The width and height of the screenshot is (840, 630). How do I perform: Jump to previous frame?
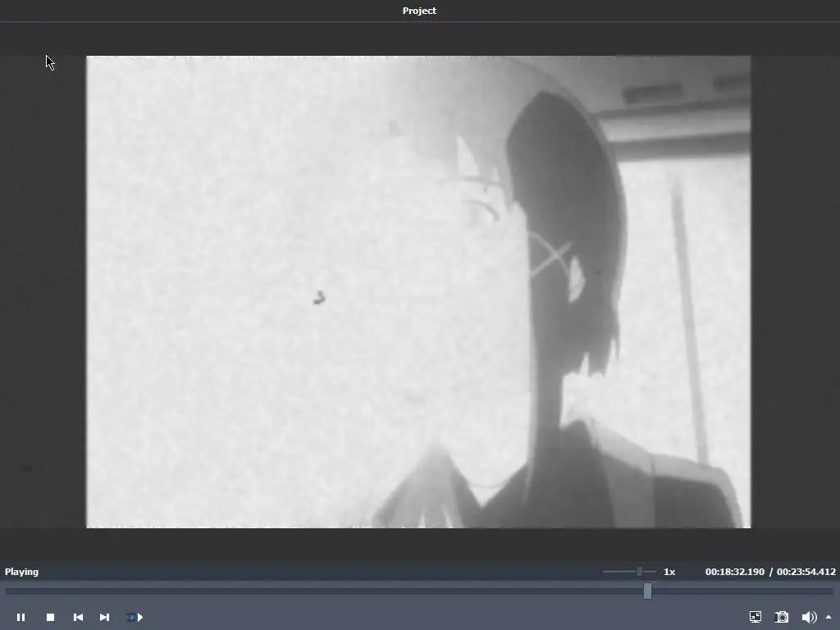(78, 617)
